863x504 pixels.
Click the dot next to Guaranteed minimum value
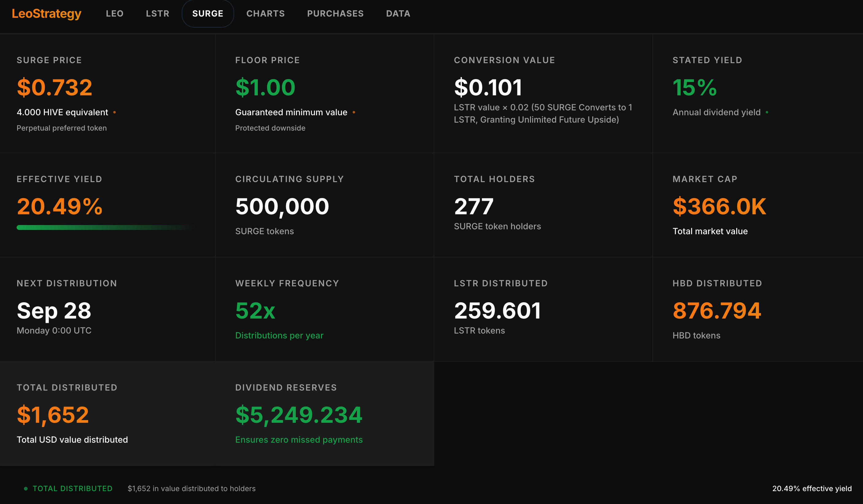(x=354, y=112)
